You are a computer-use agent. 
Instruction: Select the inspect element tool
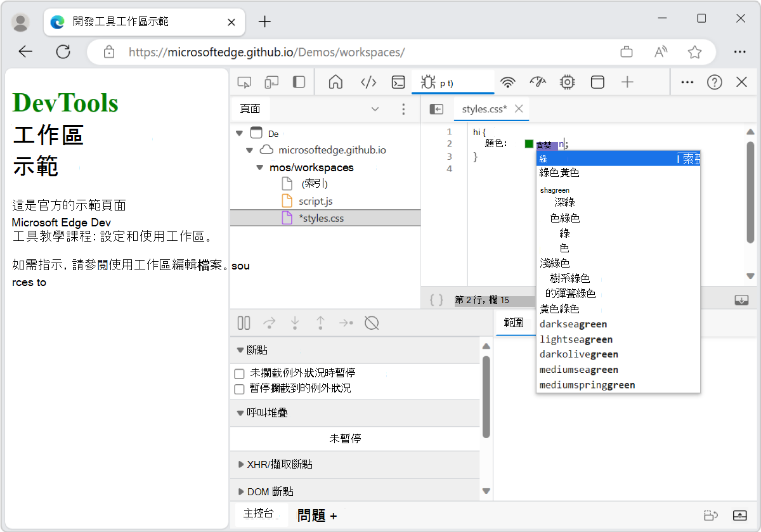coord(244,82)
